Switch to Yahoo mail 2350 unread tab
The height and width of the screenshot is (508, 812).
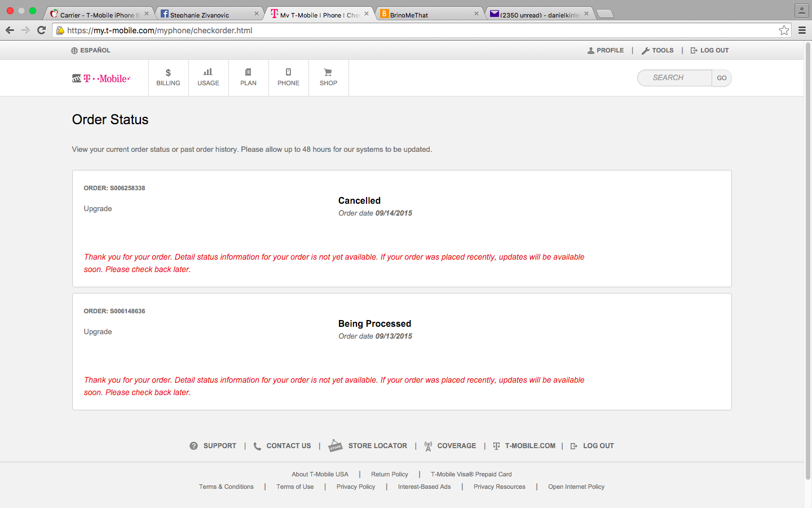[540, 15]
